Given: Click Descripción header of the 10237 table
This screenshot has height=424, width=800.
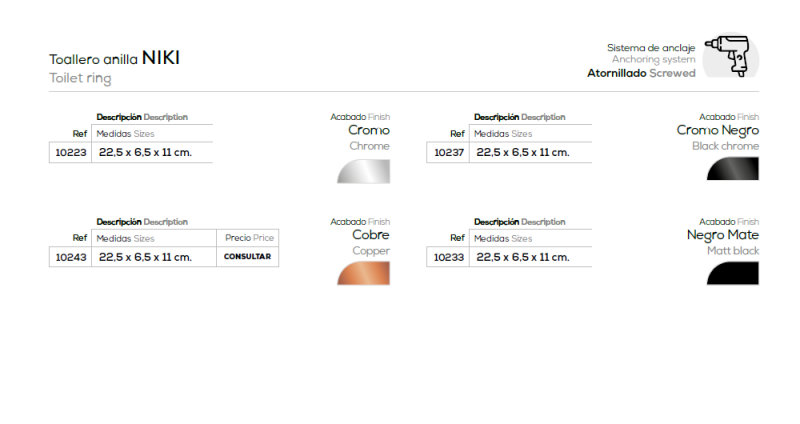Looking at the screenshot, I should [519, 117].
